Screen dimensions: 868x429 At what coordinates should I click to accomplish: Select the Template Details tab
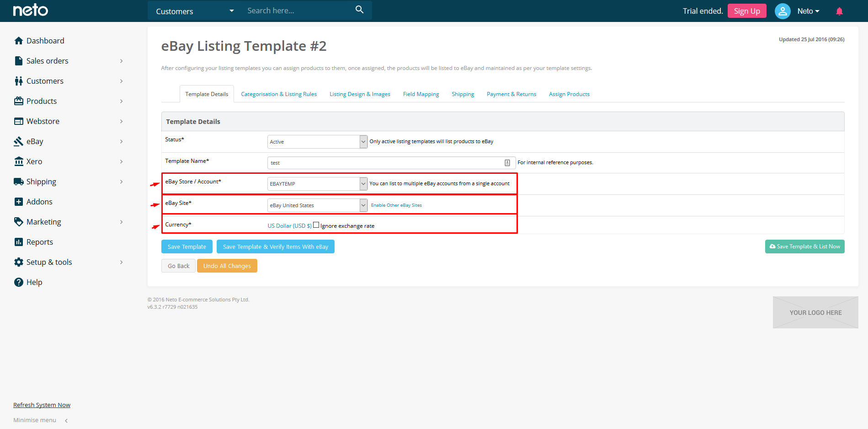point(207,94)
